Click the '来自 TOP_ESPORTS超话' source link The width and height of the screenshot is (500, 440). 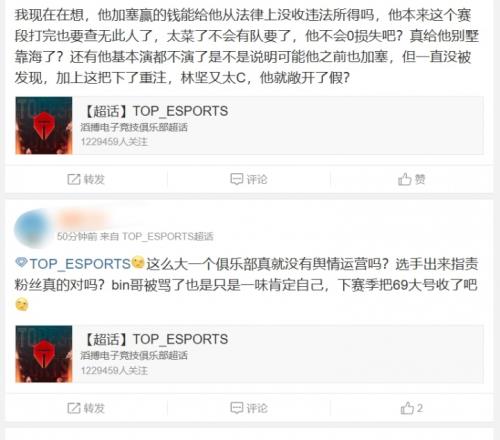click(157, 236)
